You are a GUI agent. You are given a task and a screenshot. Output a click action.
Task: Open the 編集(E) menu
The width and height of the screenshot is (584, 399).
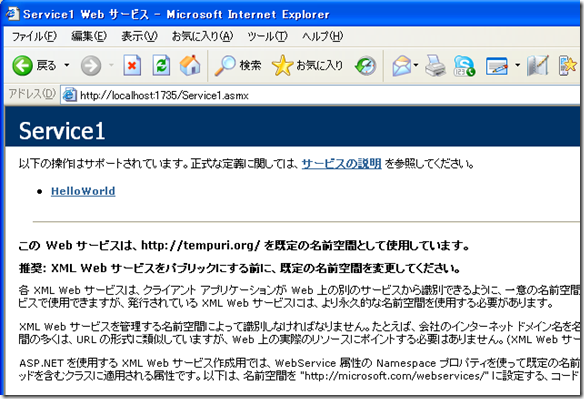pos(89,37)
